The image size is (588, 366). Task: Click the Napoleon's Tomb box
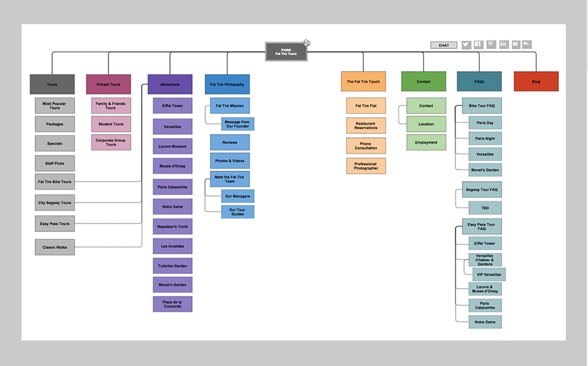pyautogui.click(x=172, y=227)
